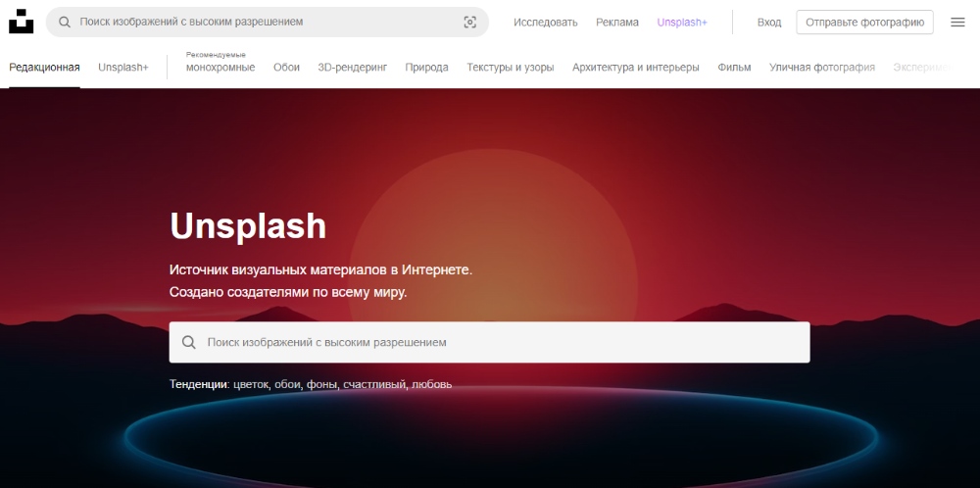Select the Природа category tab

point(426,68)
